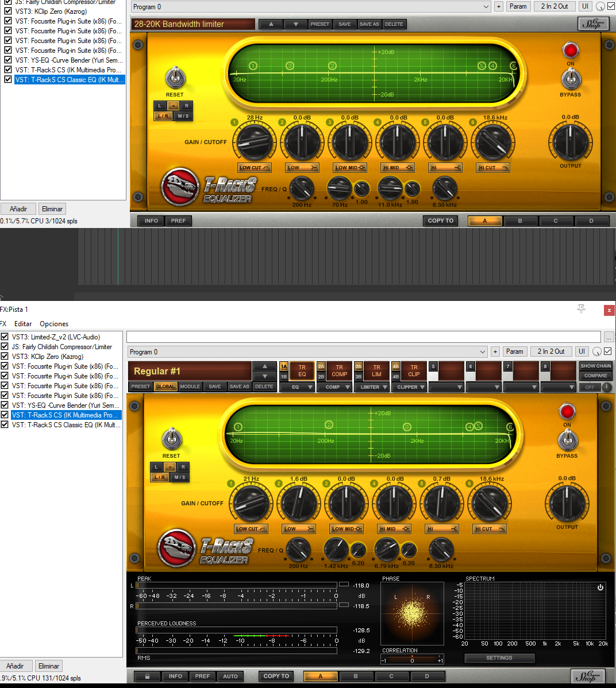616x688 pixels.
Task: Switch to snapshot B in lower window
Action: coord(356,676)
